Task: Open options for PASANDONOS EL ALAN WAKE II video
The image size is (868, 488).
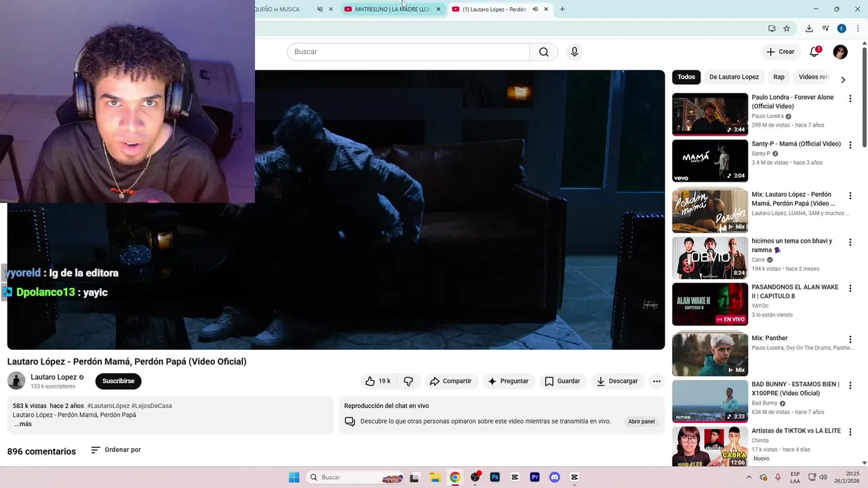Action: tap(850, 288)
